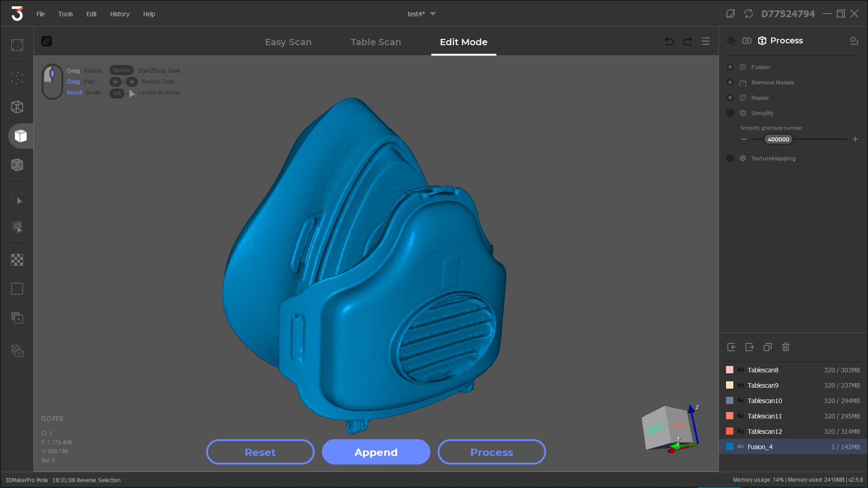This screenshot has height=488, width=868.
Task: Click the Process button
Action: pyautogui.click(x=491, y=452)
